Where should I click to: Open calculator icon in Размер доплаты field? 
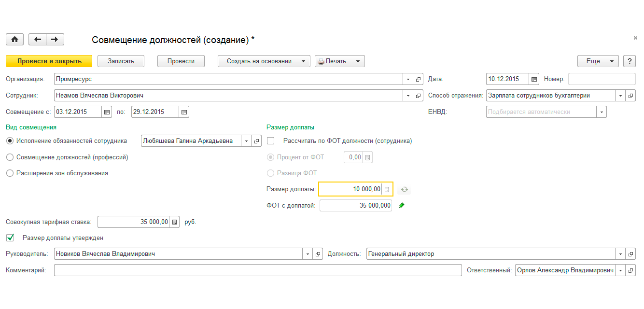pos(387,189)
